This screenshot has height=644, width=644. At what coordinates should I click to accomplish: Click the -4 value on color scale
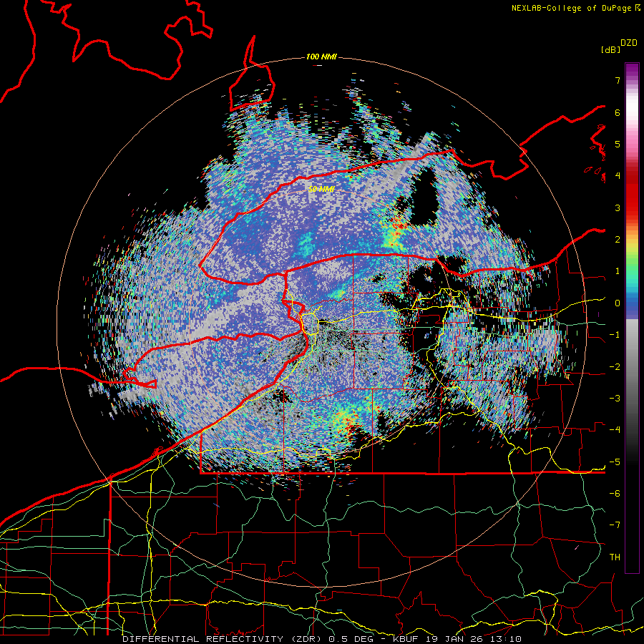coord(615,430)
